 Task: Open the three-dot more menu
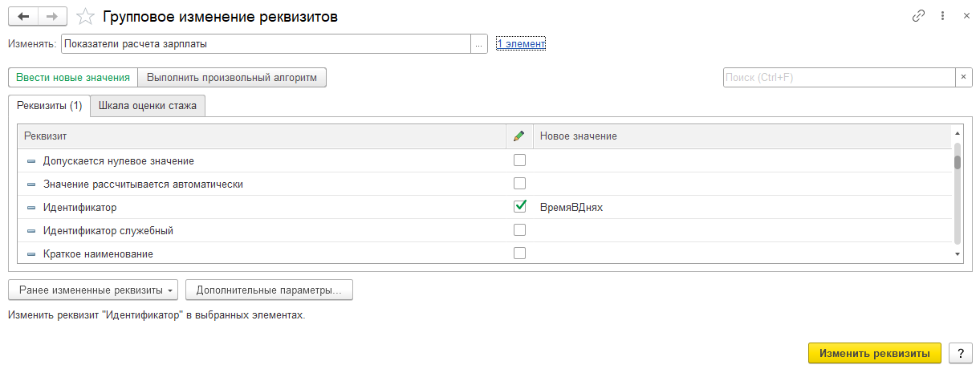point(943,16)
